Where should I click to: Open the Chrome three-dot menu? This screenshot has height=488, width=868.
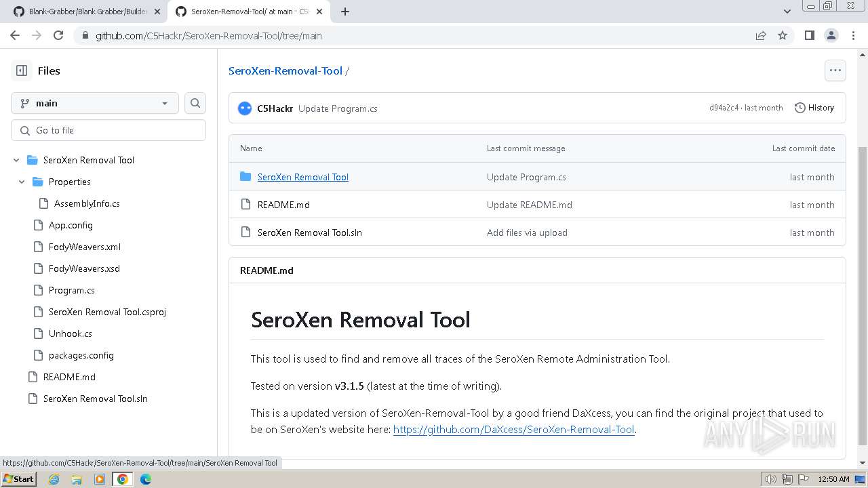[853, 35]
